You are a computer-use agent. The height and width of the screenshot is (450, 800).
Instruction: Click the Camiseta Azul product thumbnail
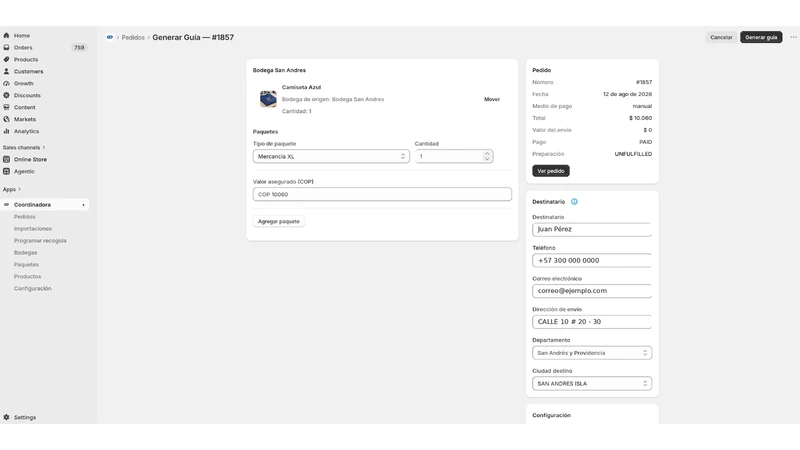click(x=268, y=99)
